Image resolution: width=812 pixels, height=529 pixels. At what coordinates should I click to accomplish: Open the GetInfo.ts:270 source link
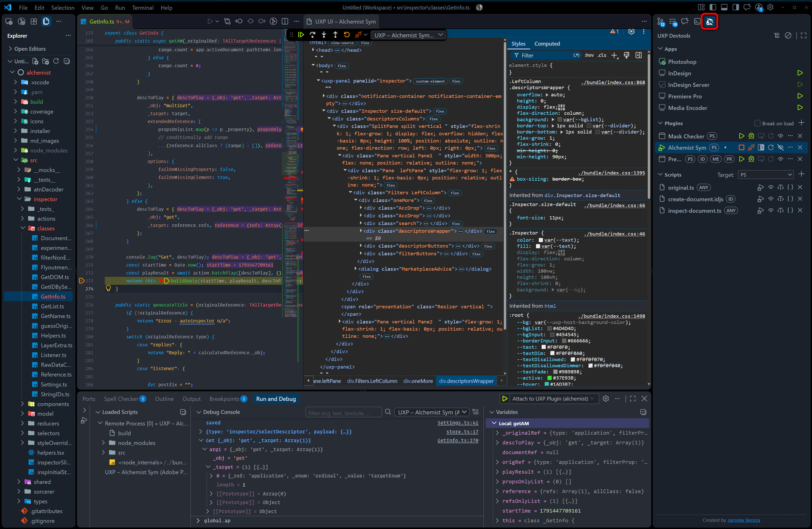tap(458, 441)
